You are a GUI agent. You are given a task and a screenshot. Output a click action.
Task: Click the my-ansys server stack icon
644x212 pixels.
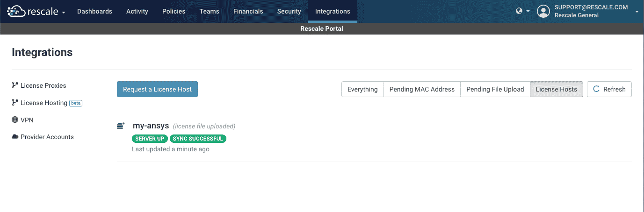121,126
